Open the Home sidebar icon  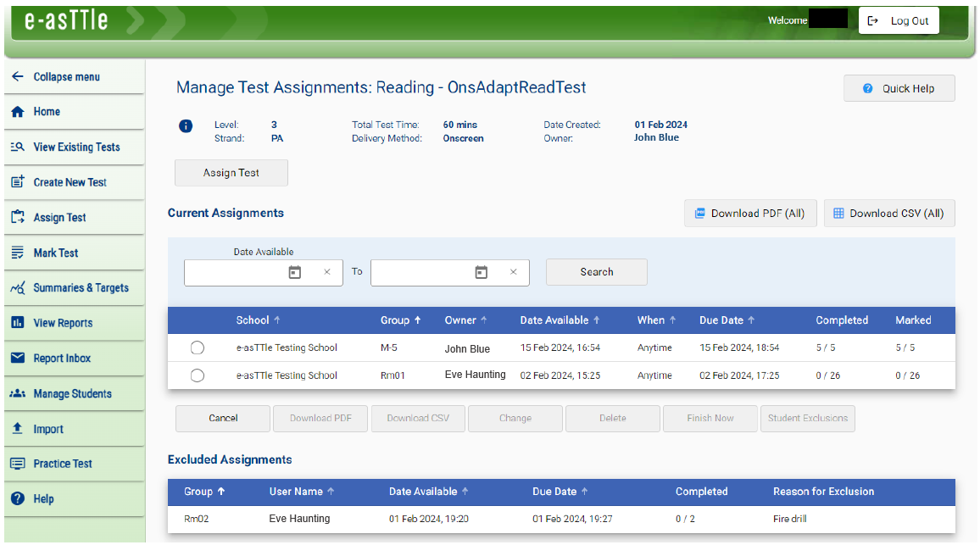click(x=17, y=111)
